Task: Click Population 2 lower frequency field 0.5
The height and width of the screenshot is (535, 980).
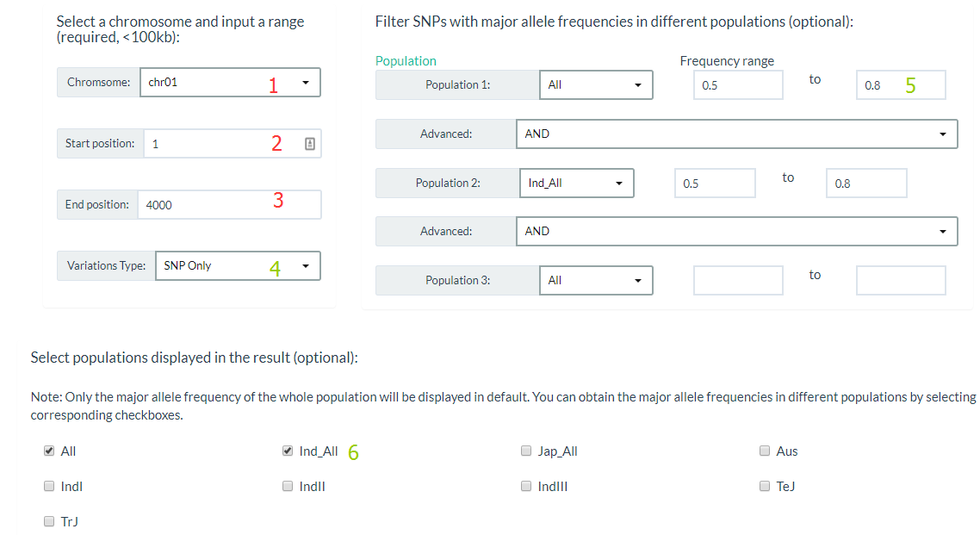Action: (715, 184)
